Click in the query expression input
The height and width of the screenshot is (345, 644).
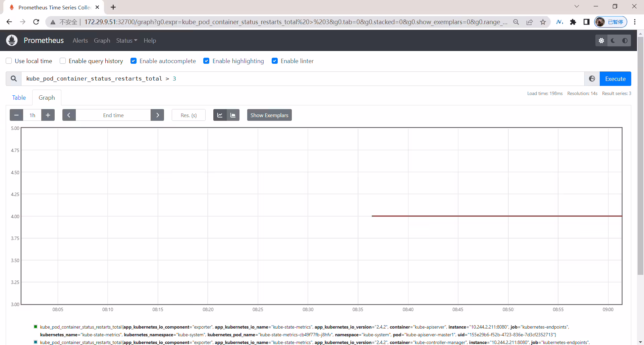303,79
